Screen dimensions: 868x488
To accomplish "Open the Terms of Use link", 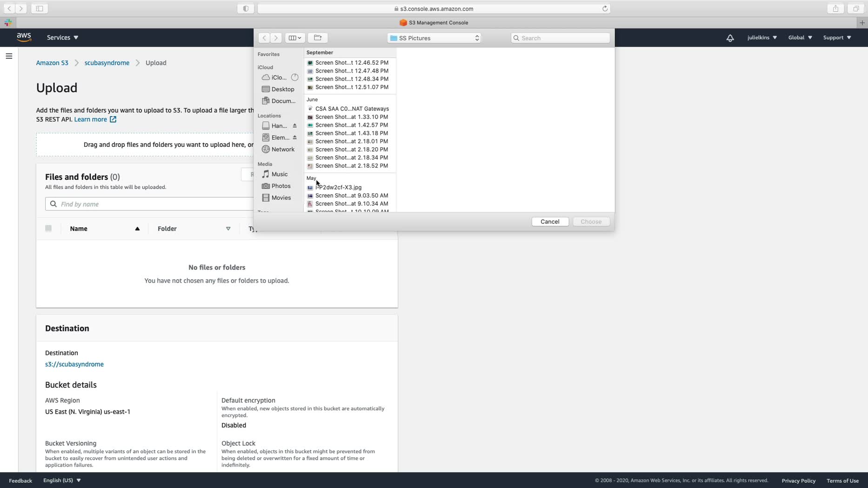I will pos(842,481).
